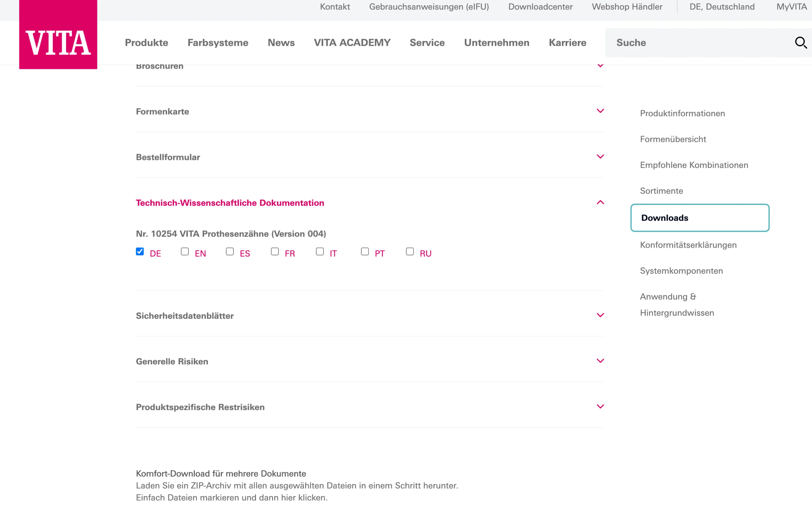
Task: Click the VITA logo
Action: point(58,35)
